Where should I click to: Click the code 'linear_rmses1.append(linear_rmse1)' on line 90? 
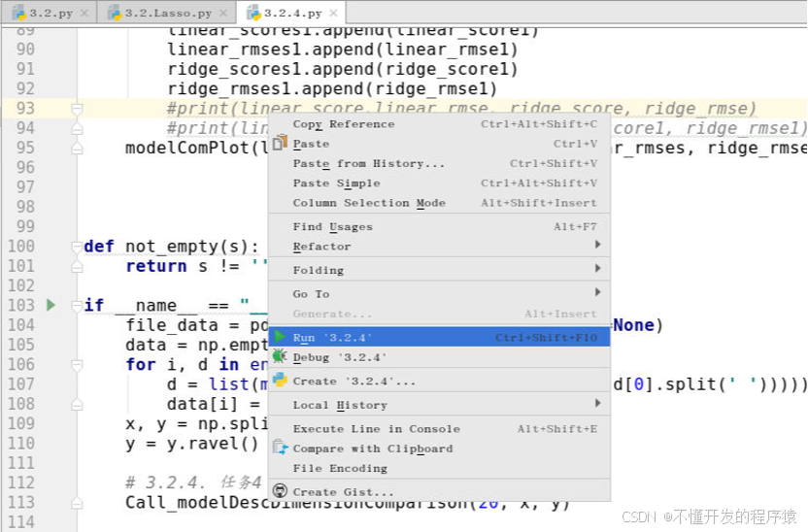(x=343, y=50)
